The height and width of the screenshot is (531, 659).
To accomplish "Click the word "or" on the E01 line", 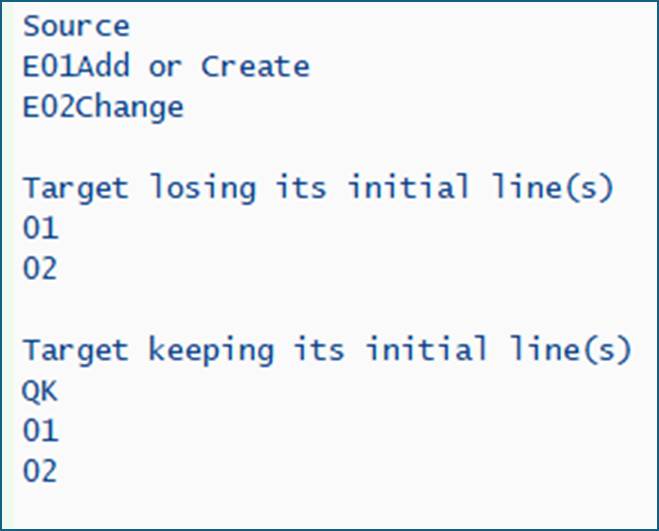I will 165,67.
